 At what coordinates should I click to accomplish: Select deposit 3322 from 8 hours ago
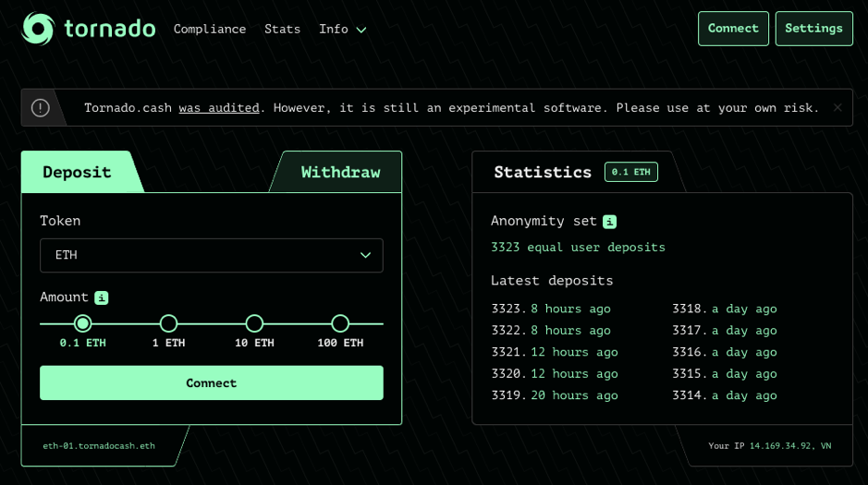(551, 330)
